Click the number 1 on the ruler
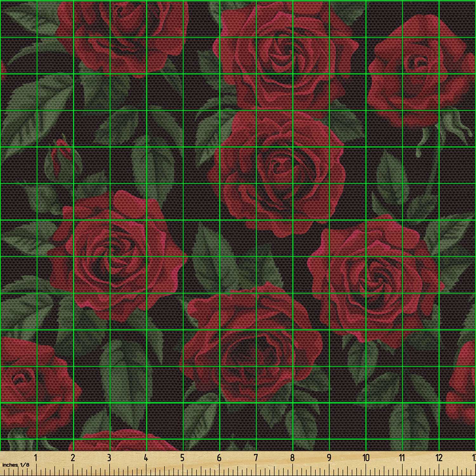Viewport: 476px width, 476px height. pyautogui.click(x=36, y=458)
